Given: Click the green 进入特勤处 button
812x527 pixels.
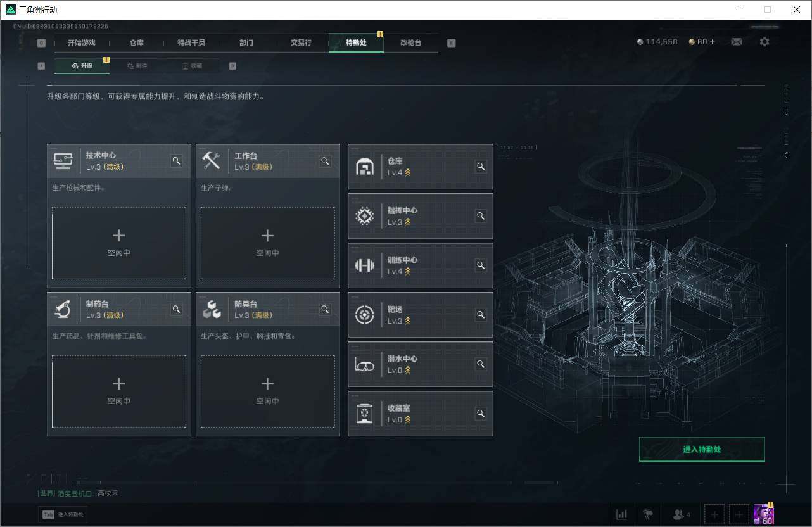Looking at the screenshot, I should point(702,449).
